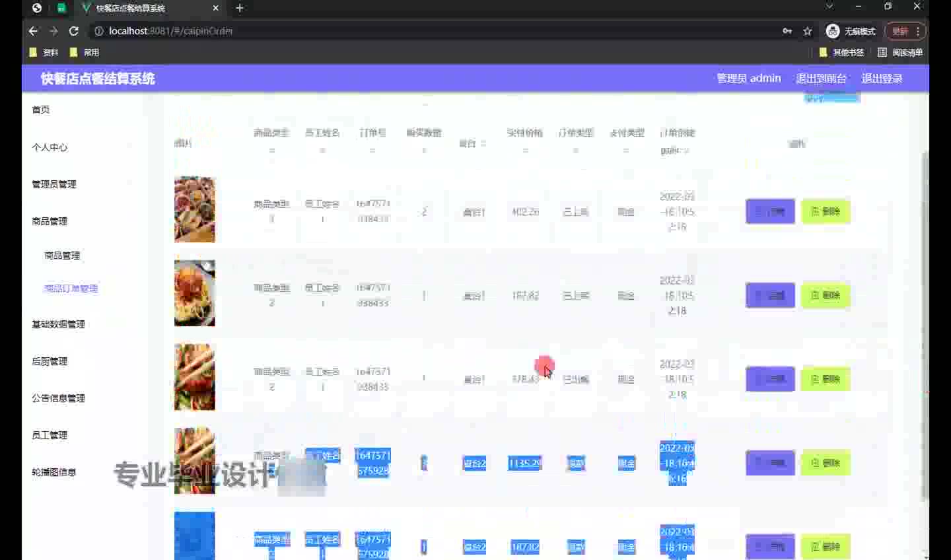Image resolution: width=951 pixels, height=560 pixels.
Task: Expand 后厨管理 in the sidebar
Action: click(x=50, y=361)
